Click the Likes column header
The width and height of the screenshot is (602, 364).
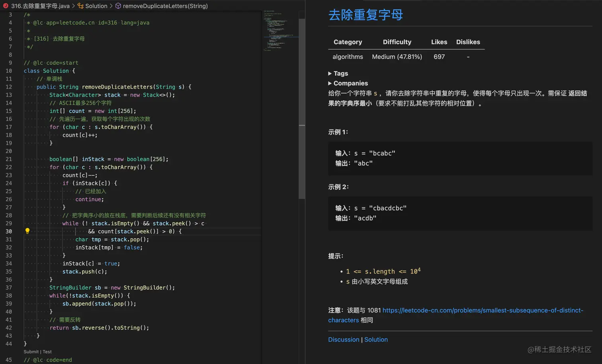point(439,42)
